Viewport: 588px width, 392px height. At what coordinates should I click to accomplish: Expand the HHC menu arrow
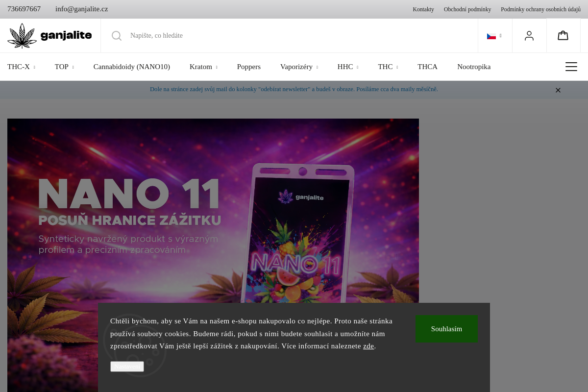[x=358, y=68]
